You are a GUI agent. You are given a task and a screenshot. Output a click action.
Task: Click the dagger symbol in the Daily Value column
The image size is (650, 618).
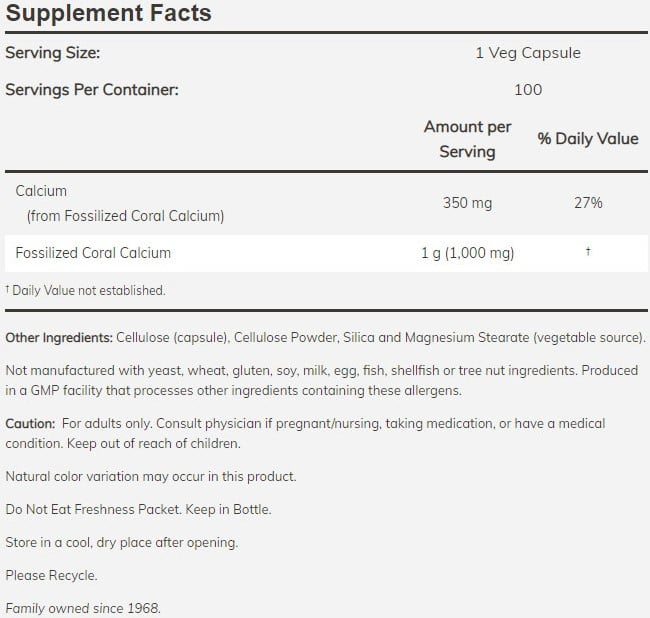coord(588,252)
